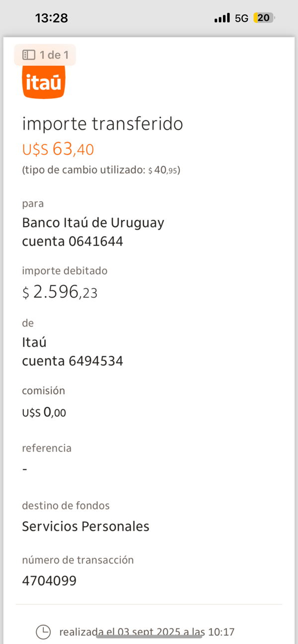Viewport: 298px width, 644px height.
Task: Tap the comisión value U$S 0,00
Action: coord(44,412)
